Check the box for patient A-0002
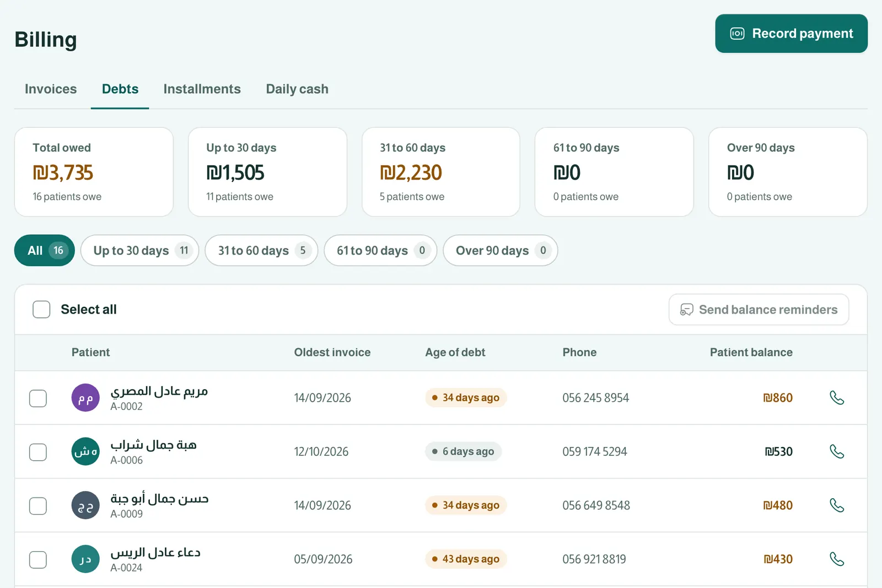The height and width of the screenshot is (588, 882). point(38,398)
